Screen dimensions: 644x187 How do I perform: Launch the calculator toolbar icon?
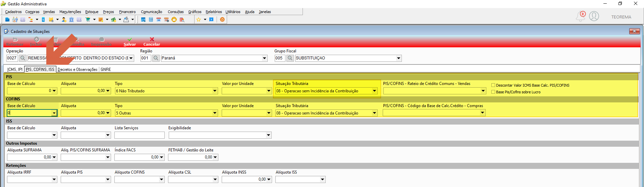click(151, 19)
